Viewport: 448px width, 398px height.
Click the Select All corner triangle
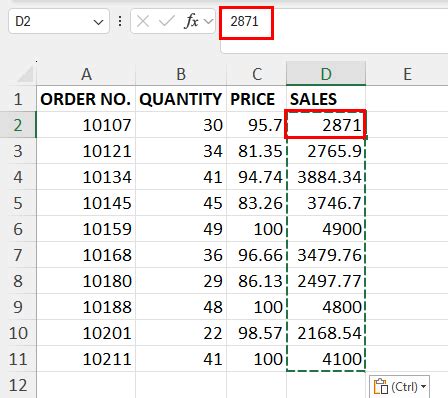(26, 74)
